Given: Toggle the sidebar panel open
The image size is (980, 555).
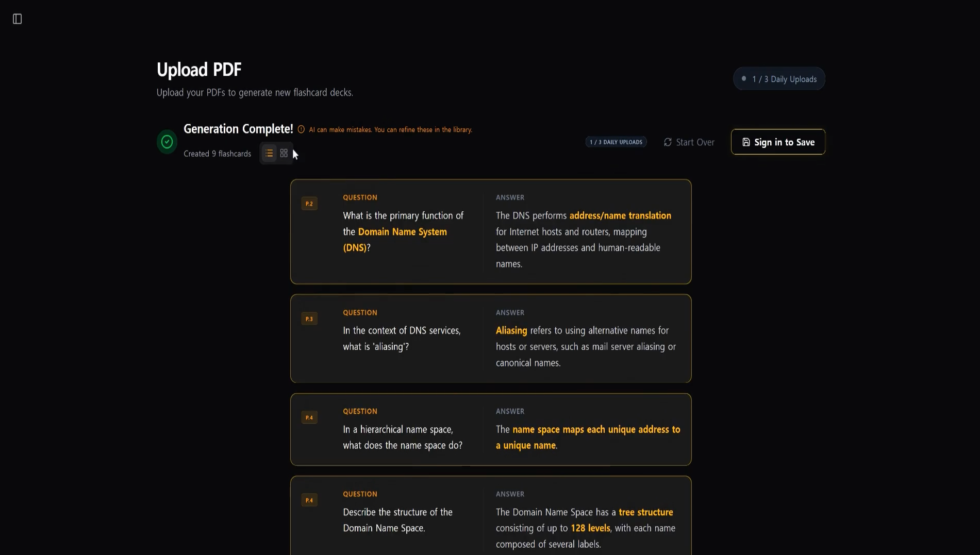Looking at the screenshot, I should (17, 19).
